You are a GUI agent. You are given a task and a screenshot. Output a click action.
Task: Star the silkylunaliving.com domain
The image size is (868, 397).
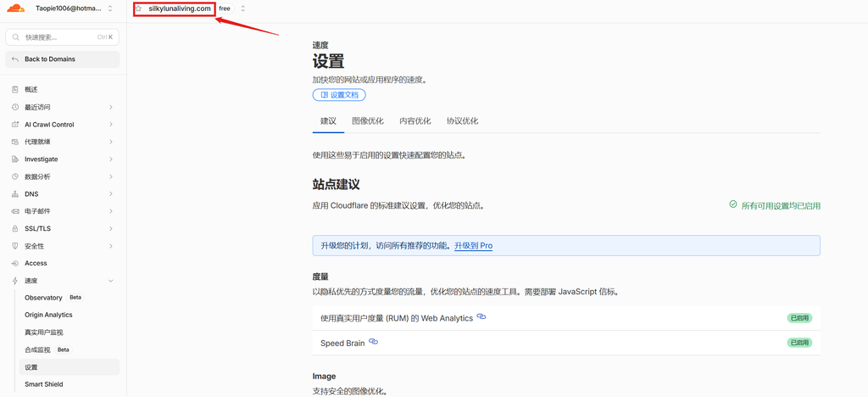pyautogui.click(x=138, y=8)
